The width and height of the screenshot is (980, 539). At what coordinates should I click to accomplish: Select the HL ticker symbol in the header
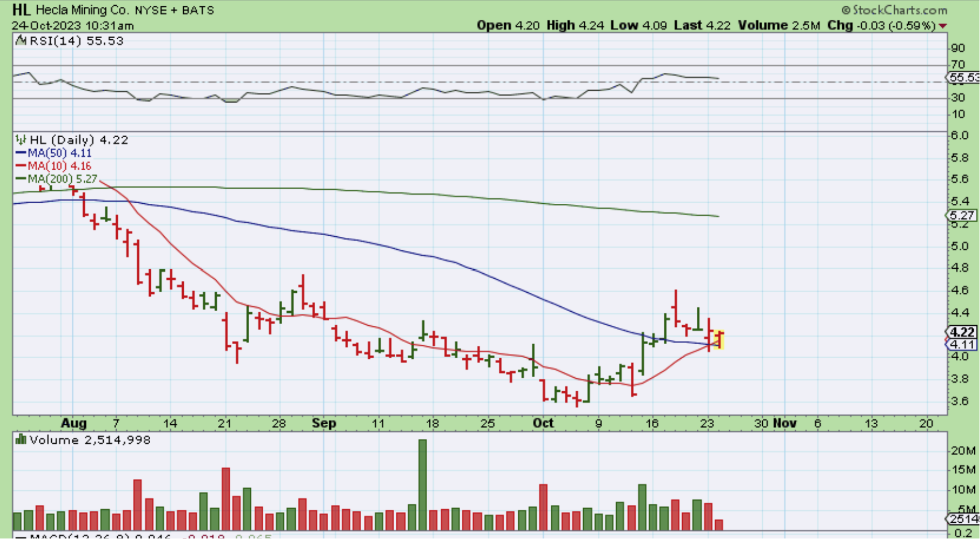[21, 9]
